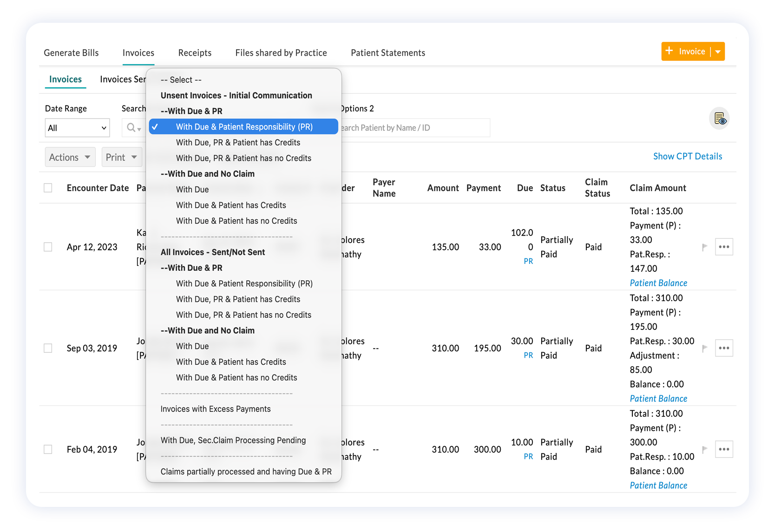This screenshot has height=532, width=775.
Task: Switch to the Receipts tab
Action: point(195,53)
